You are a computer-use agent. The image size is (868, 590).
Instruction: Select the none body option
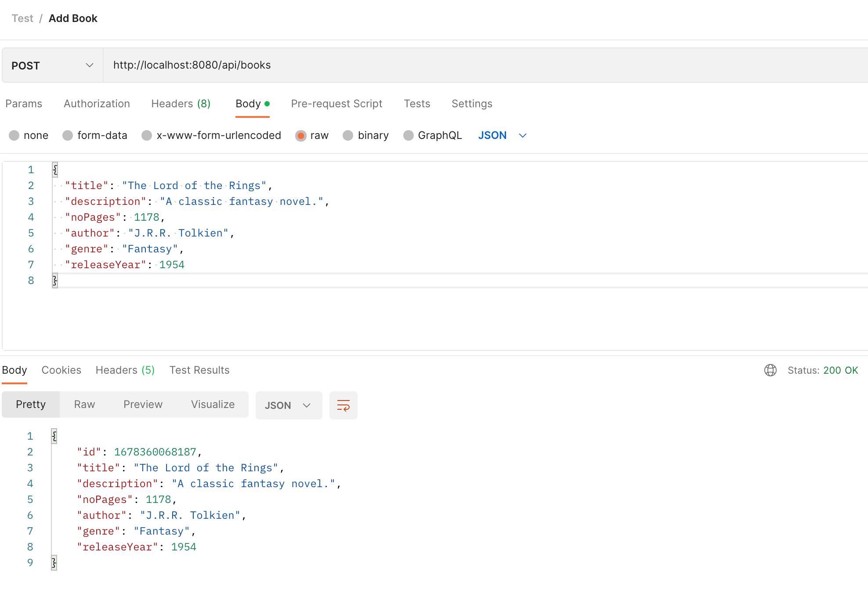tap(14, 135)
